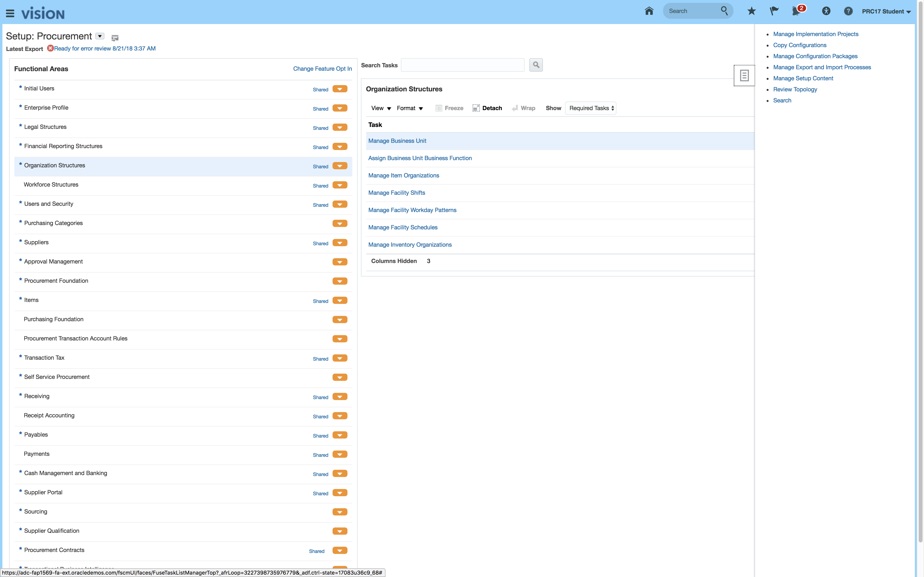Open the hamburger navigator menu
Image resolution: width=924 pixels, height=577 pixels.
10,14
